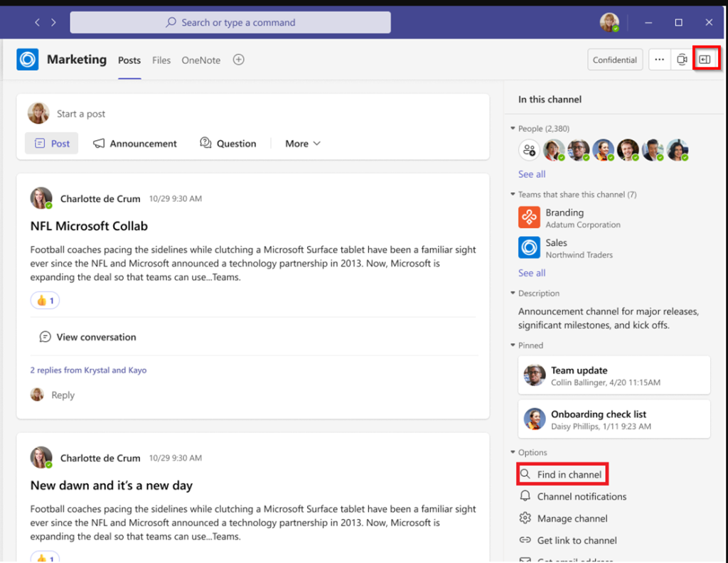Collapse Teams that share this channel
Image resolution: width=728 pixels, height=563 pixels.
coord(513,194)
